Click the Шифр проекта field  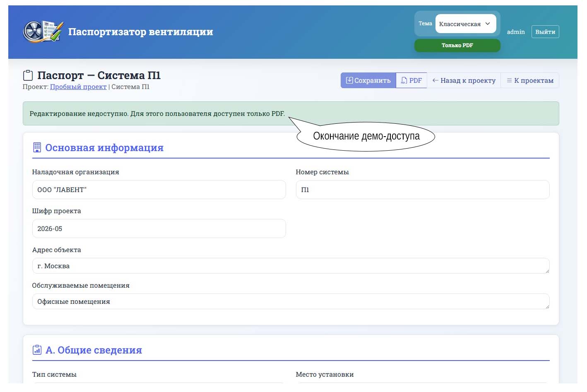[159, 228]
